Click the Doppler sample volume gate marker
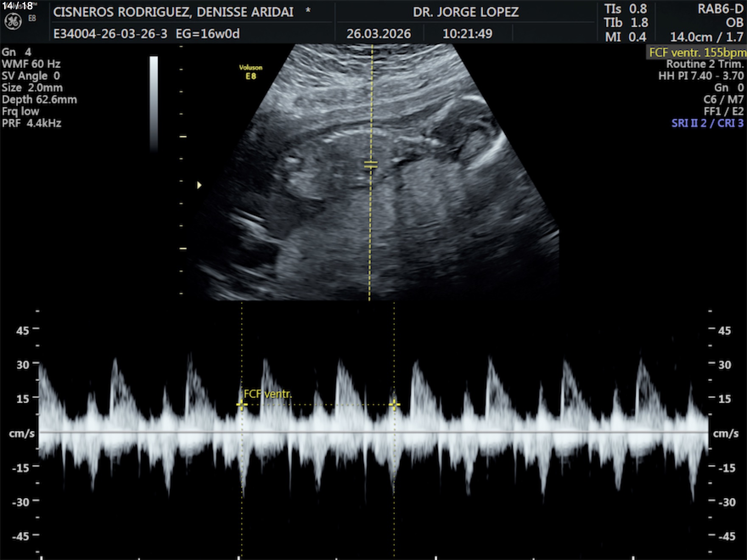 point(371,165)
